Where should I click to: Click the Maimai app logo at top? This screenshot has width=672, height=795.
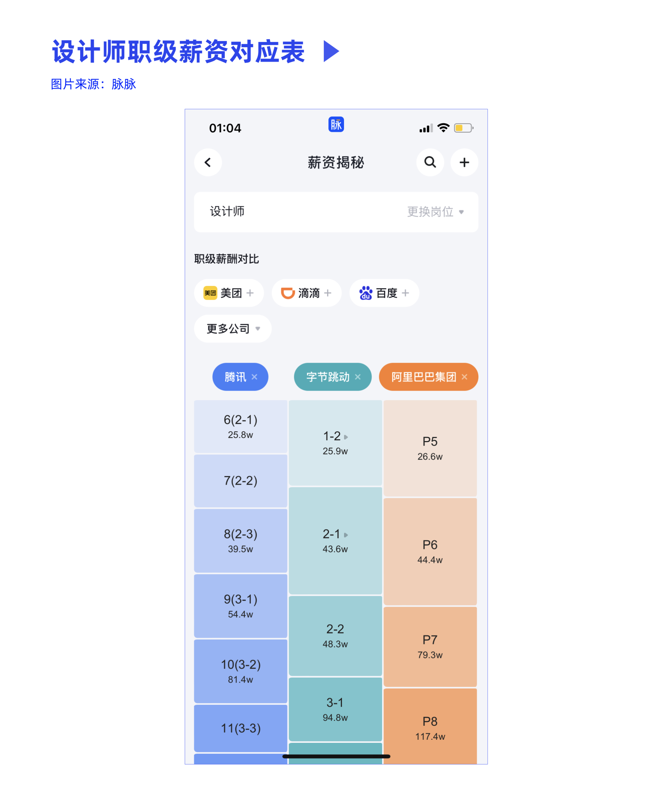(337, 125)
